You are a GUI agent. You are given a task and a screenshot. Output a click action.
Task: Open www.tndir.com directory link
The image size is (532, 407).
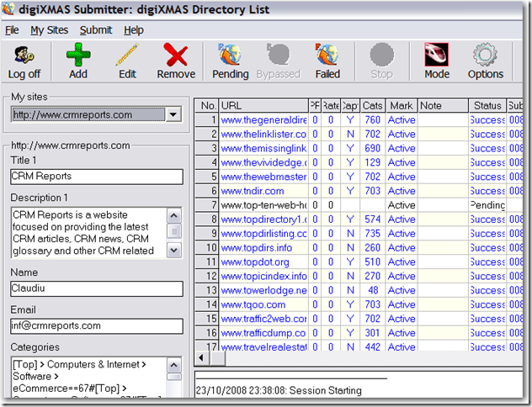pos(253,191)
